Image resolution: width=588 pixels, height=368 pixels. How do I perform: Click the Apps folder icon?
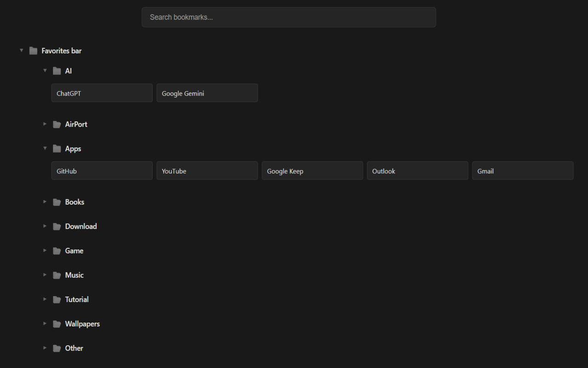[57, 149]
